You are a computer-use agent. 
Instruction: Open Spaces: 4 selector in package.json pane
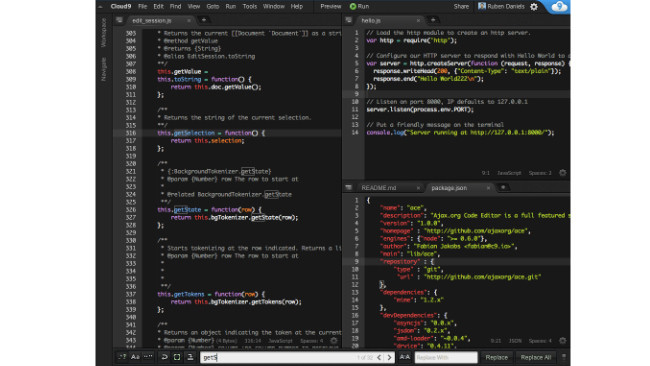540,341
